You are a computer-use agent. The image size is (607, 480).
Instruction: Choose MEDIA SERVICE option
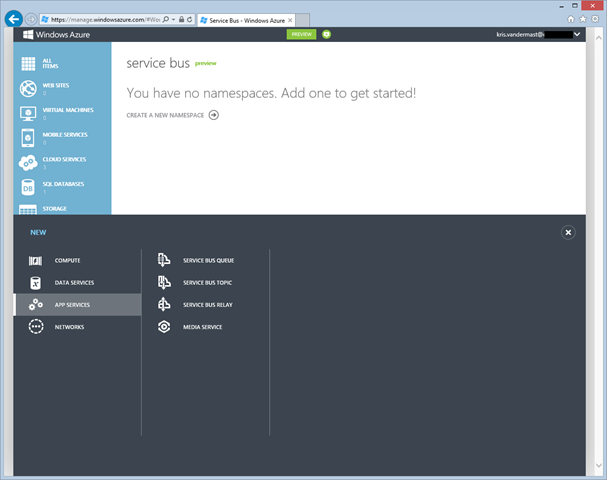pos(202,327)
